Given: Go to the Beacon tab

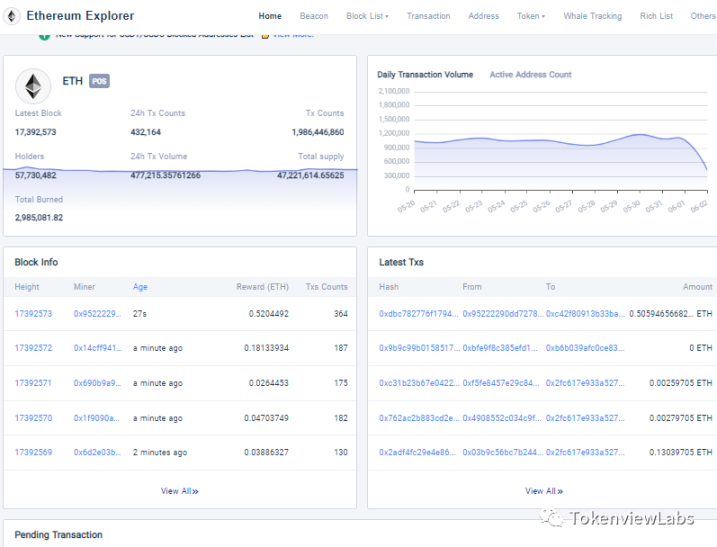Looking at the screenshot, I should coord(313,16).
